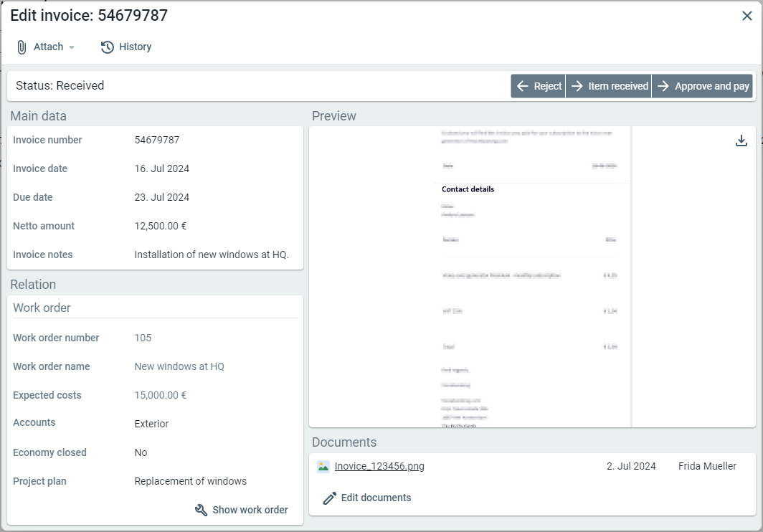Select the Edit documents text label
Viewport: 763px width, 532px height.
(376, 498)
